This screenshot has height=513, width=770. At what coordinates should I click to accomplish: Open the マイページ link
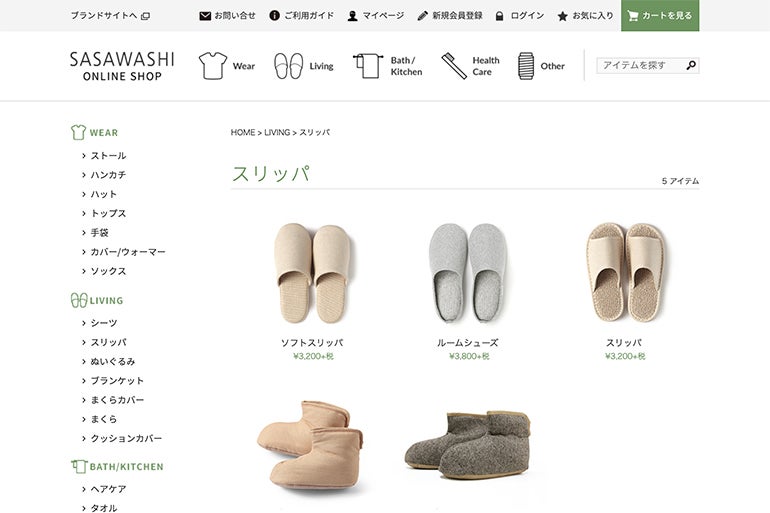[383, 16]
